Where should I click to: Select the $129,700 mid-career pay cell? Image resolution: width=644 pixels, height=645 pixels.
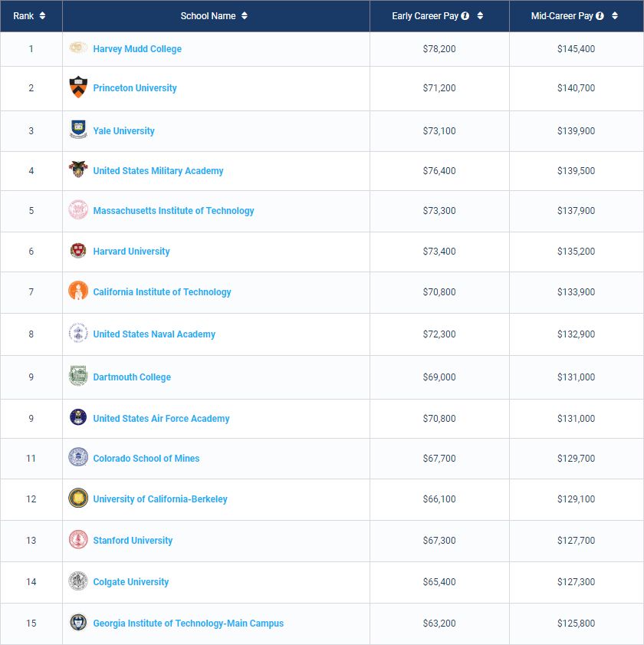point(576,459)
